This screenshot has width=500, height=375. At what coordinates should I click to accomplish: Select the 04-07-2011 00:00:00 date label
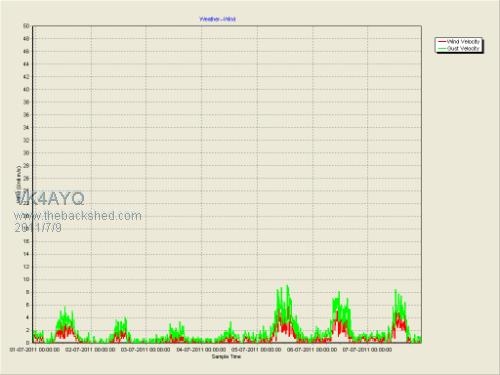201,350
